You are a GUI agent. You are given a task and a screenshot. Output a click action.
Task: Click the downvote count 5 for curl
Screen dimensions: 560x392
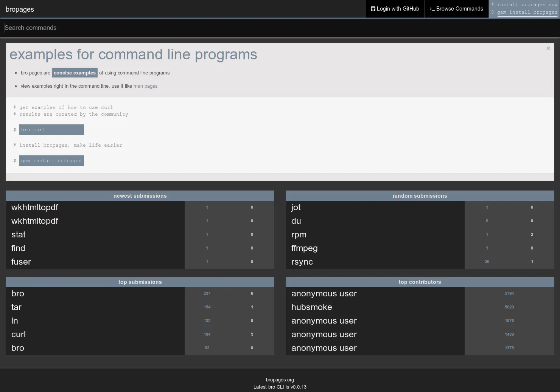coord(252,334)
